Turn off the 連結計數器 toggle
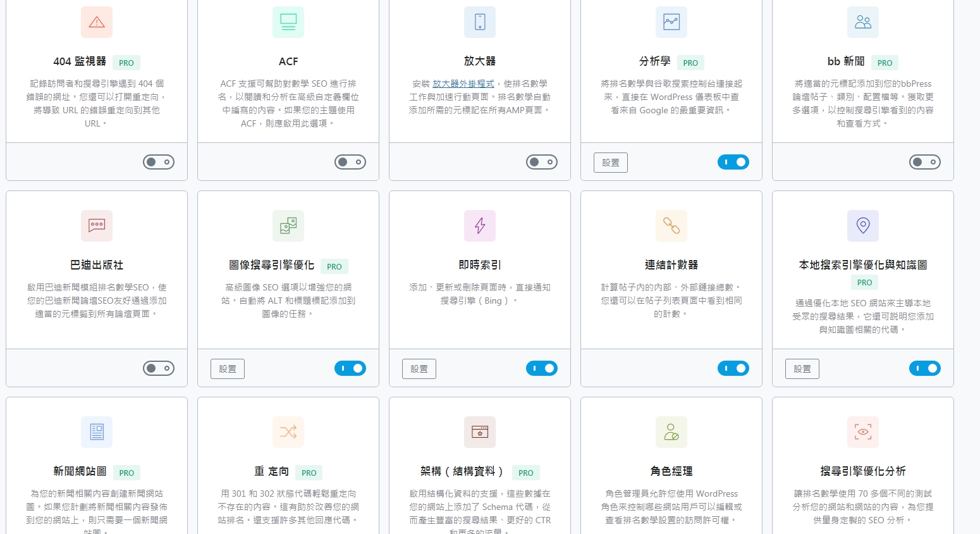 pos(733,368)
